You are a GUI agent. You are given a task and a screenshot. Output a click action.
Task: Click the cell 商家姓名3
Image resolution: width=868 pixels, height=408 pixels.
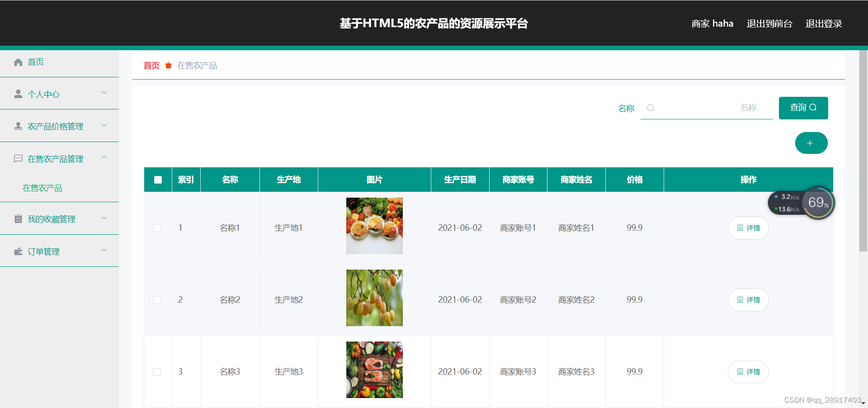(576, 372)
